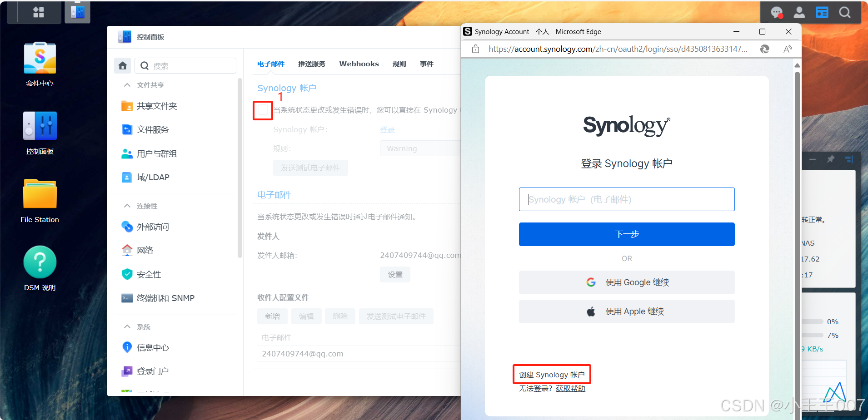The height and width of the screenshot is (420, 868).
Task: Switch to the 规则 tab
Action: (x=399, y=64)
